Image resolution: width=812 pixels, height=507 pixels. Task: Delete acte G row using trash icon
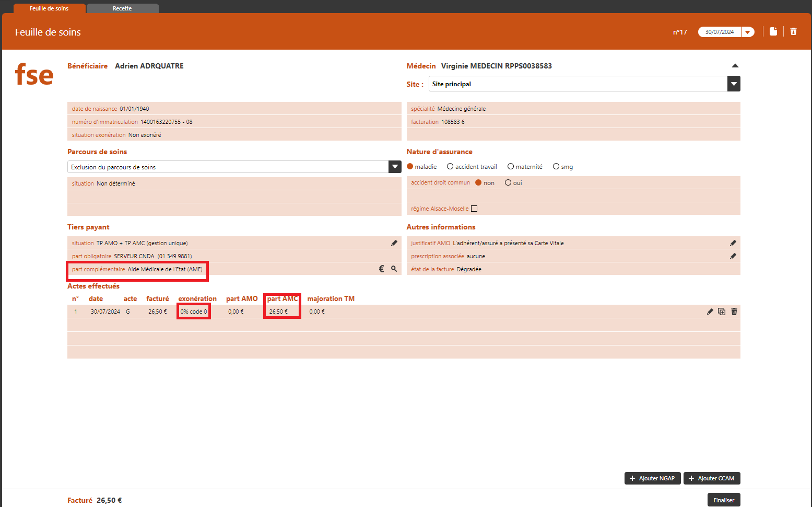point(734,312)
